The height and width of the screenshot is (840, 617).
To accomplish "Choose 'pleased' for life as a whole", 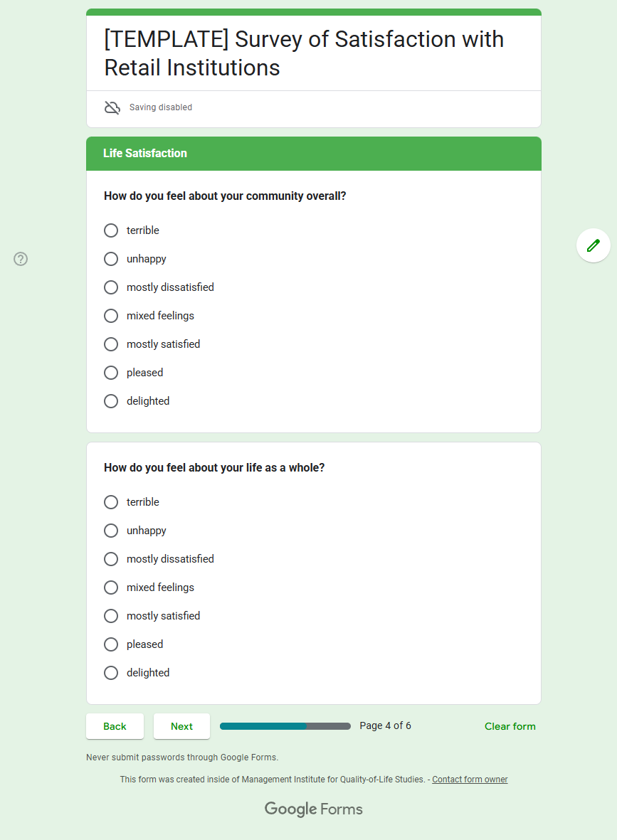I will click(x=111, y=644).
